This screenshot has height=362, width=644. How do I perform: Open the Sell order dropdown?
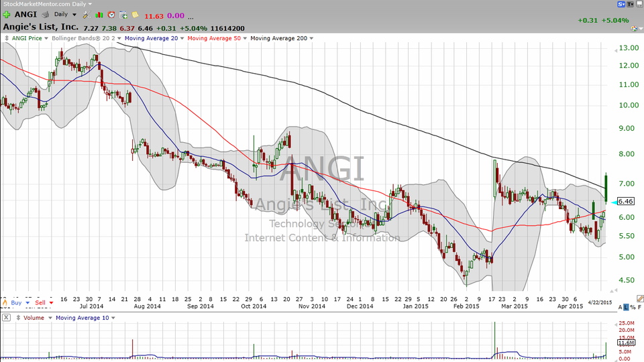coord(51,303)
